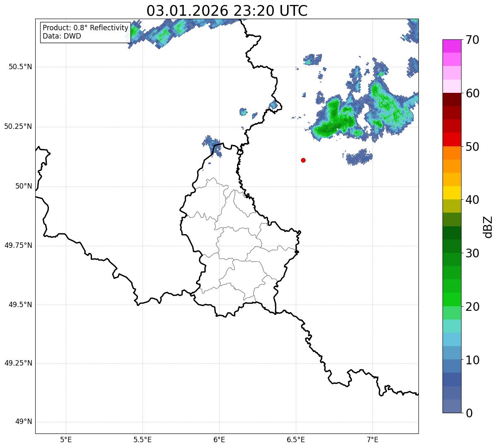Screen dimensions: 498x448
Task: Click the longitude label 5.5°E
Action: coord(143,439)
